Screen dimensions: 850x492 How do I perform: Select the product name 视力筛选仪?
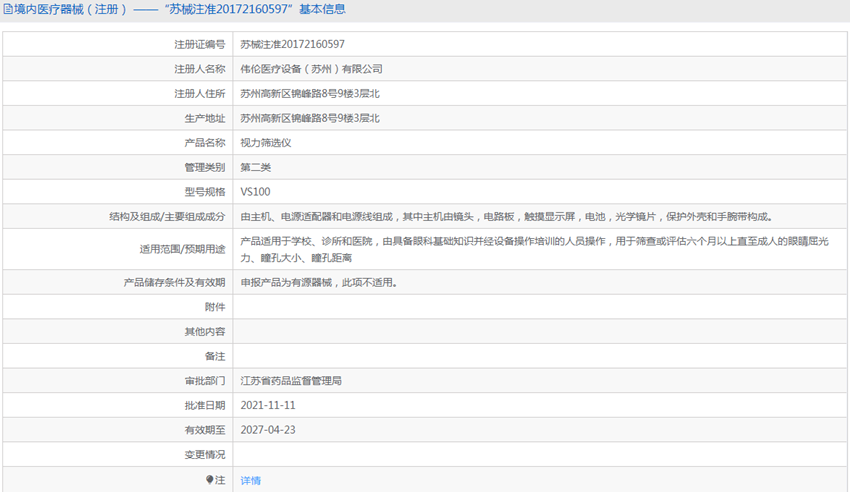coord(265,143)
